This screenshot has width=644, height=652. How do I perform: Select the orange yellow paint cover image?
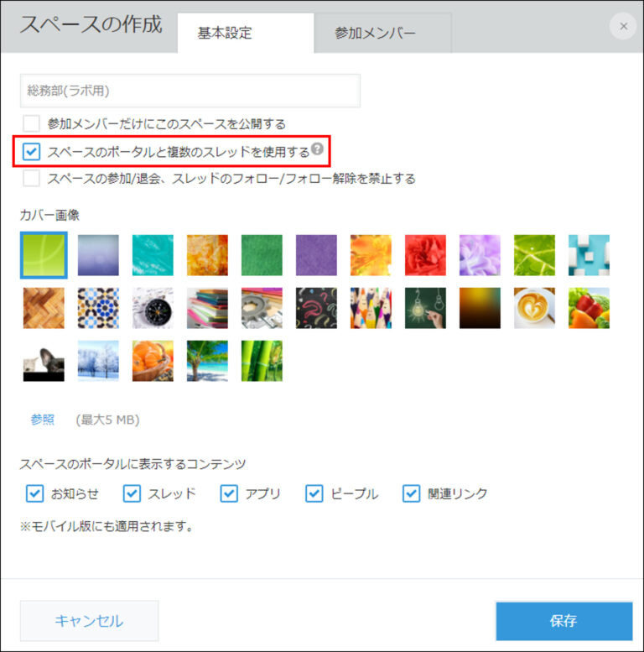[x=207, y=255]
